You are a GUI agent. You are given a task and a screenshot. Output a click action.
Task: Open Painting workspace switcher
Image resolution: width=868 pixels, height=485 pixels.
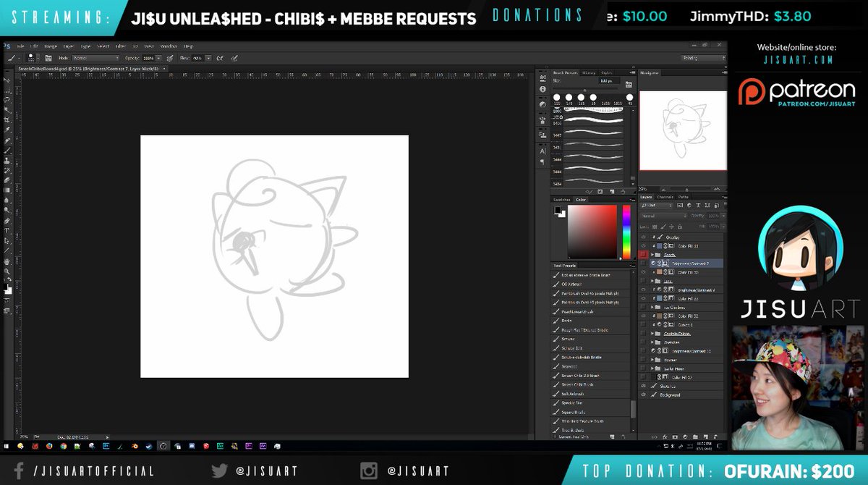point(703,58)
